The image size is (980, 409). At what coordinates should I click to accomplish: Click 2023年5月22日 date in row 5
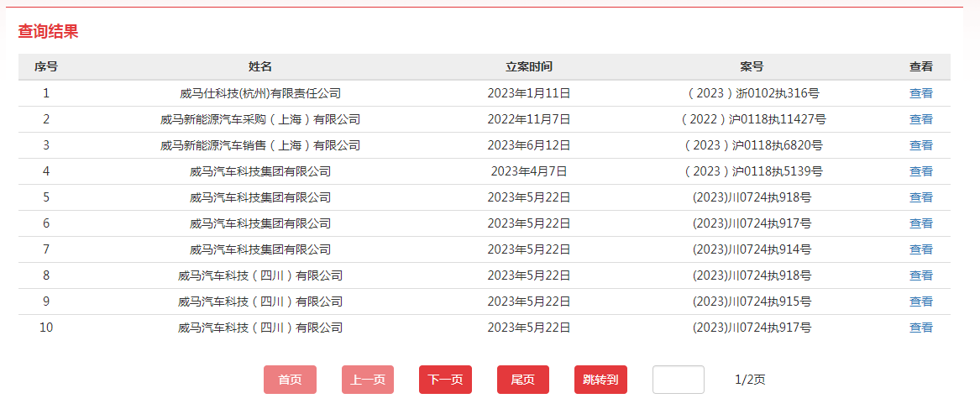click(529, 197)
